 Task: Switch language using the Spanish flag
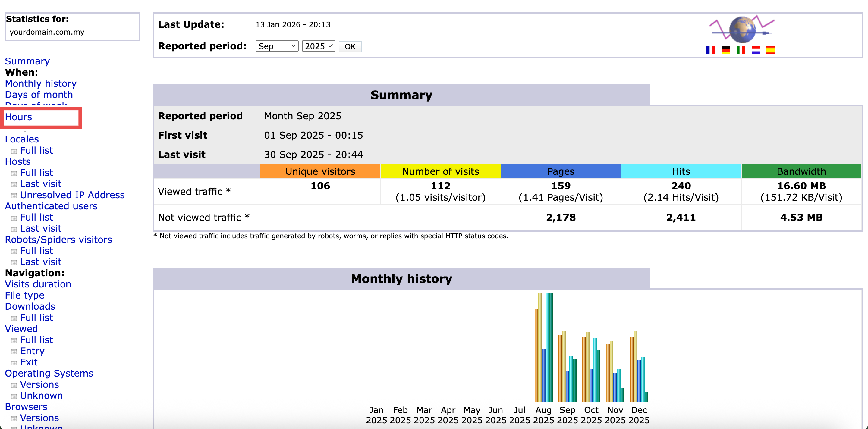(771, 50)
